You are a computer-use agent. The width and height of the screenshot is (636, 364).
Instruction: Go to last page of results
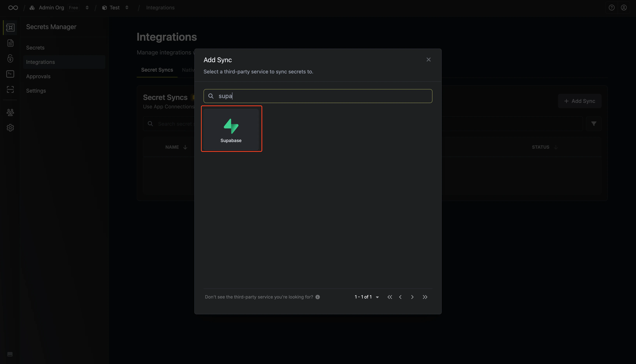click(425, 297)
